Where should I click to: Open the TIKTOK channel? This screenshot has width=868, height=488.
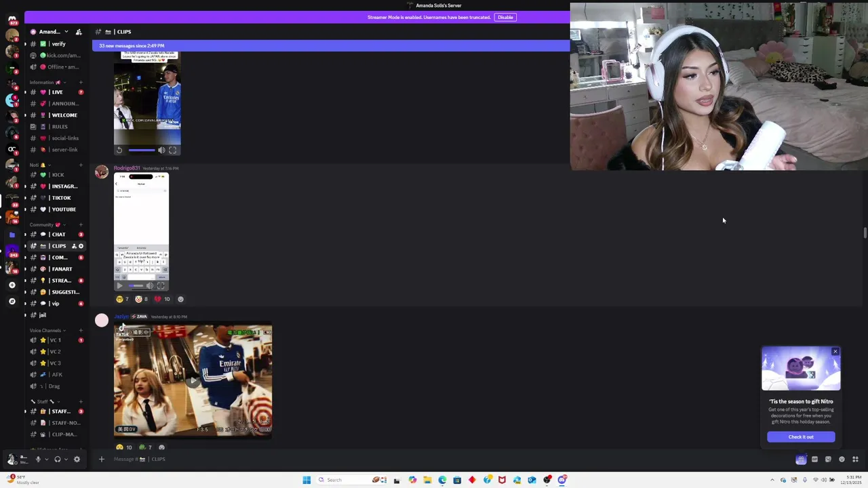(56, 198)
